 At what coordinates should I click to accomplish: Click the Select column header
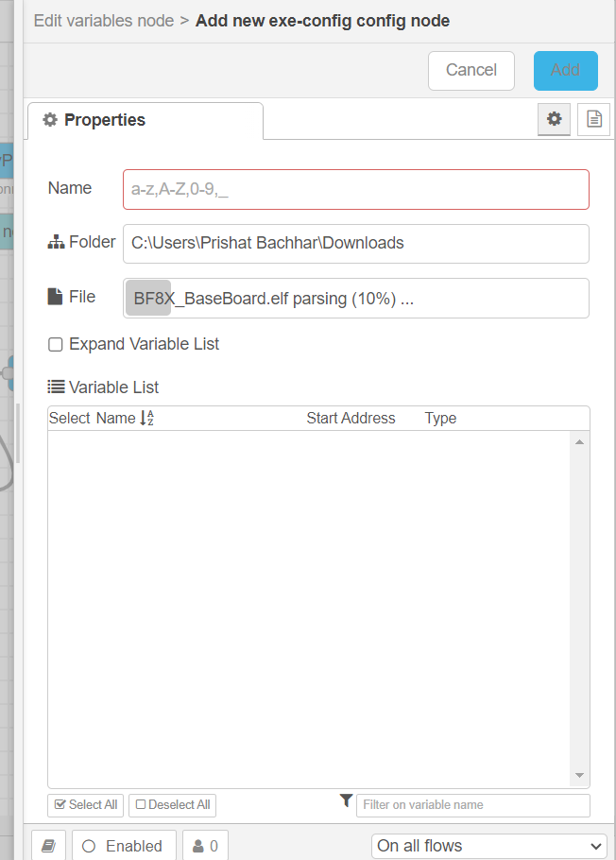[69, 418]
